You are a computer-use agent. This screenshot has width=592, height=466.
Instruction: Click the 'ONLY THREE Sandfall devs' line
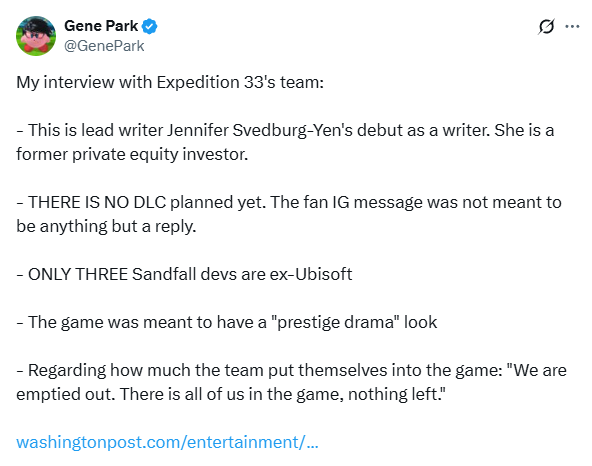(184, 274)
